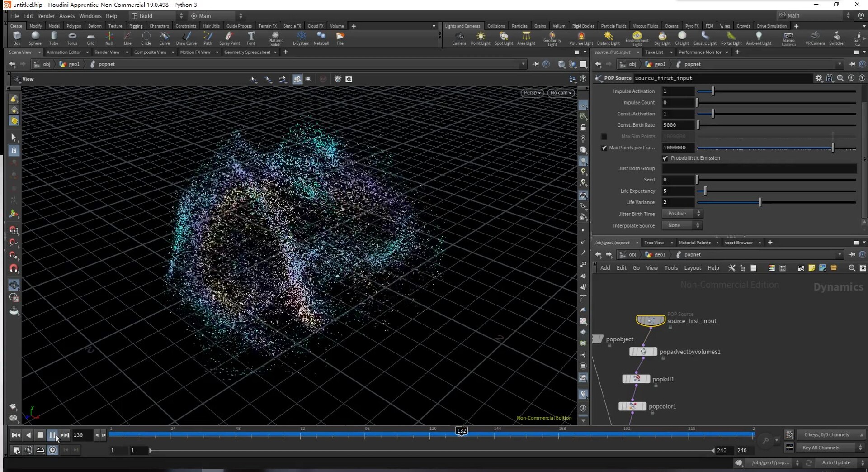Switch to the Geometry Spreadsheet tab
This screenshot has height=472, width=868.
point(247,52)
